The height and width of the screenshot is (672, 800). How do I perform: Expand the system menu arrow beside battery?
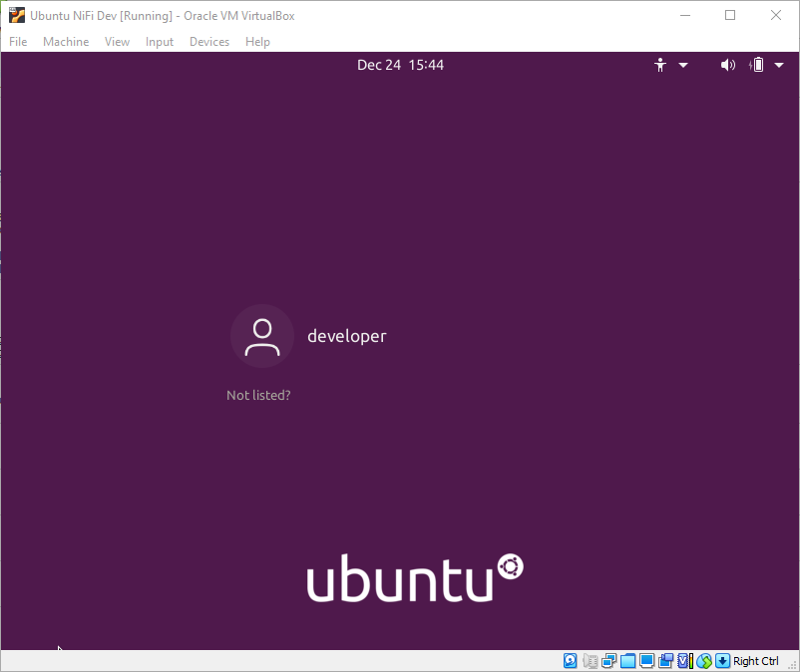tap(780, 65)
